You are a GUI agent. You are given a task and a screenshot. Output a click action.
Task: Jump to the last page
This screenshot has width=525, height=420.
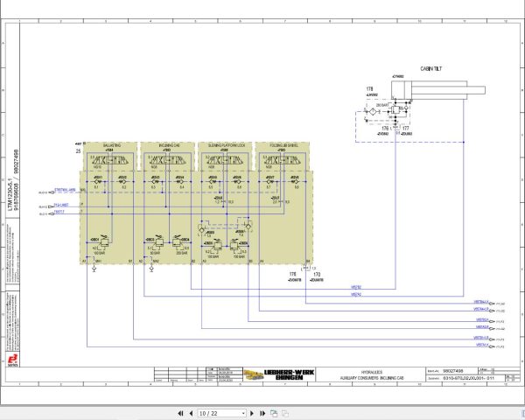[262, 413]
